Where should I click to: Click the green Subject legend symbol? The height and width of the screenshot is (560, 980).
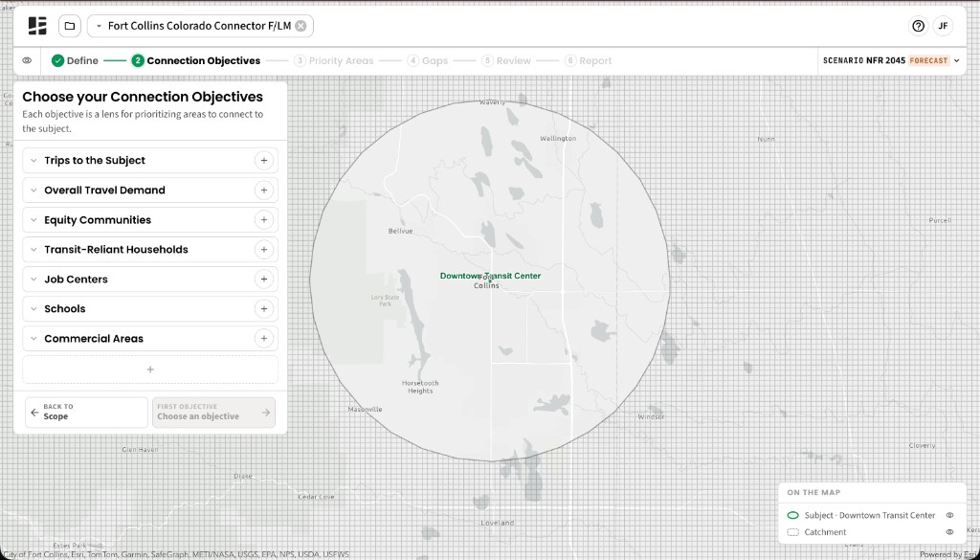coord(793,516)
